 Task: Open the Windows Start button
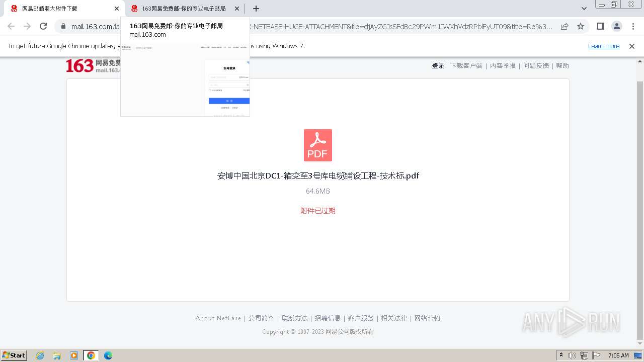pyautogui.click(x=14, y=355)
